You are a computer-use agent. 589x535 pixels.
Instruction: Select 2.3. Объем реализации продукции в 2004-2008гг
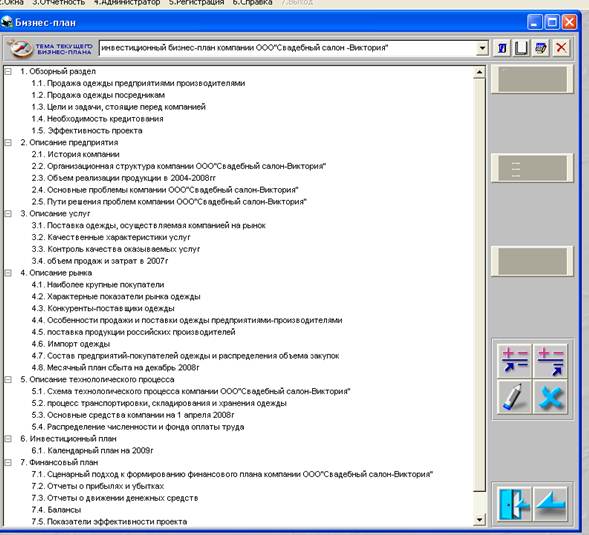(123, 178)
